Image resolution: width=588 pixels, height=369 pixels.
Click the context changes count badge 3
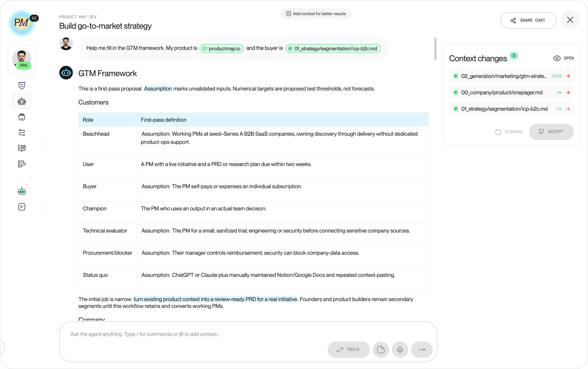tap(514, 55)
